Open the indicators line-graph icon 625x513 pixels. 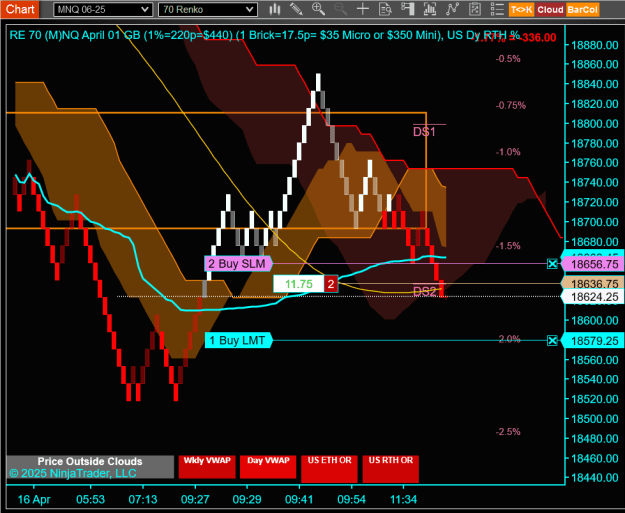point(452,9)
